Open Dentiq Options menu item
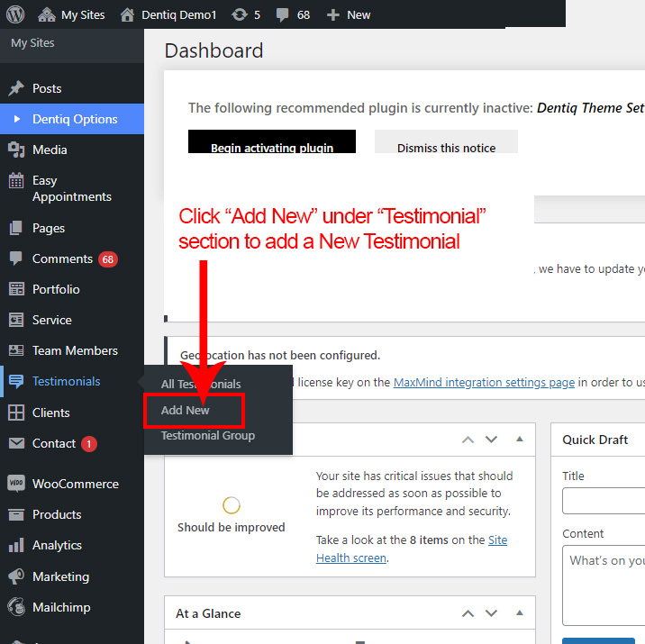 click(75, 119)
